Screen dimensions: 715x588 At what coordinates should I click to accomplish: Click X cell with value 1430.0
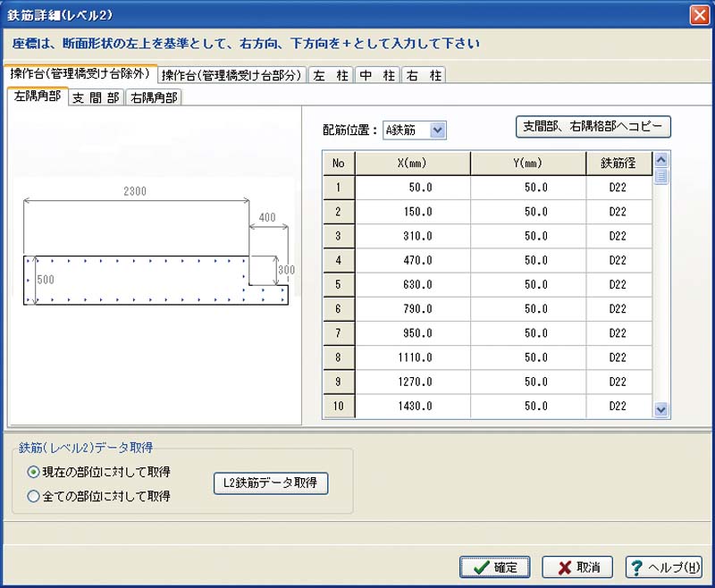413,406
